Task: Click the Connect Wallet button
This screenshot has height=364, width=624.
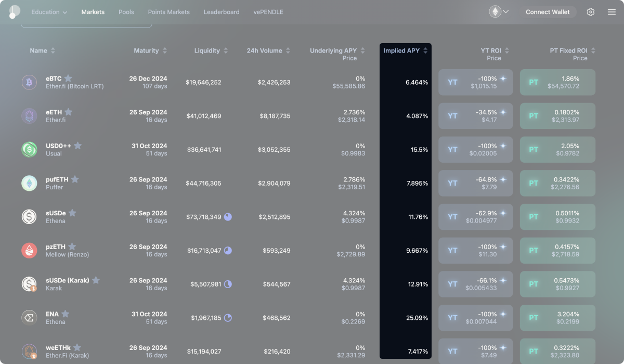Action: [548, 12]
